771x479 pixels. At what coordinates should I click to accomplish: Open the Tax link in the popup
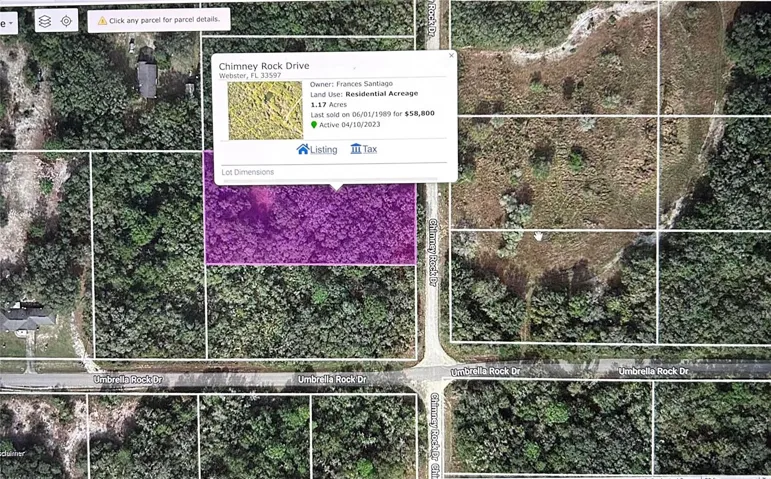click(370, 149)
